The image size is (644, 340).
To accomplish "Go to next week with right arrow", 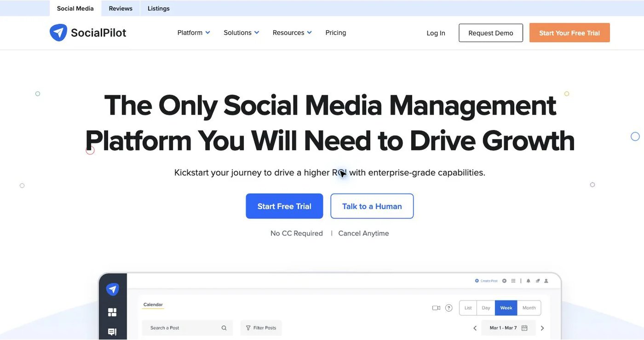I will [x=542, y=328].
